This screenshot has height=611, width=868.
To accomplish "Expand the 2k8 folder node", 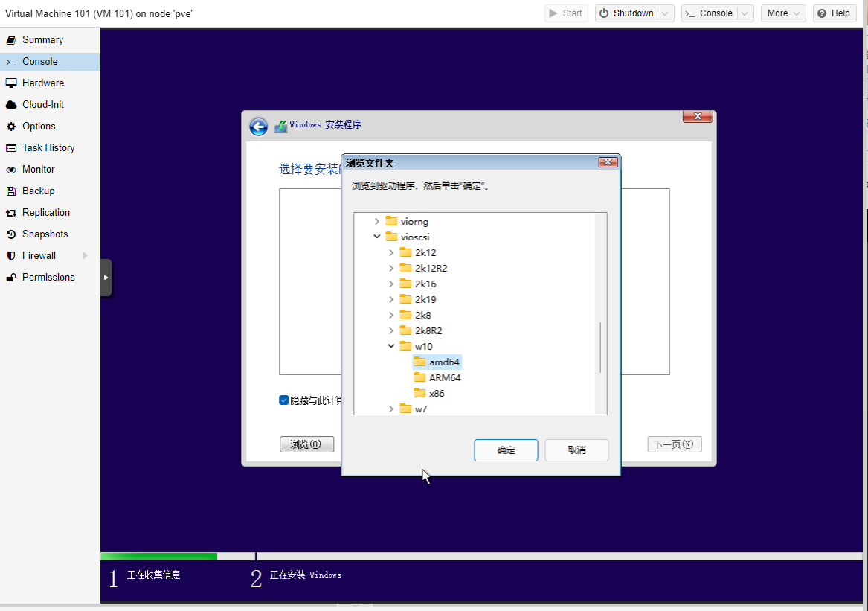I will (391, 315).
